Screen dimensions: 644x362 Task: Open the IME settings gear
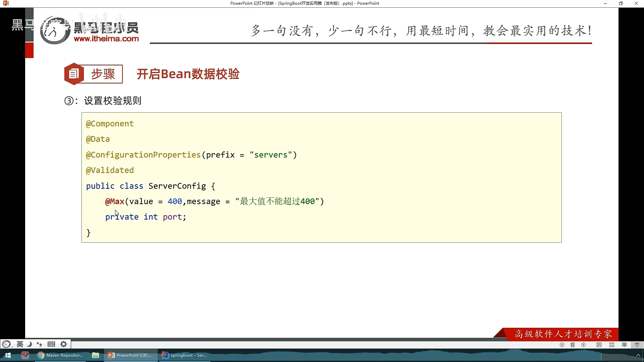coord(63,344)
